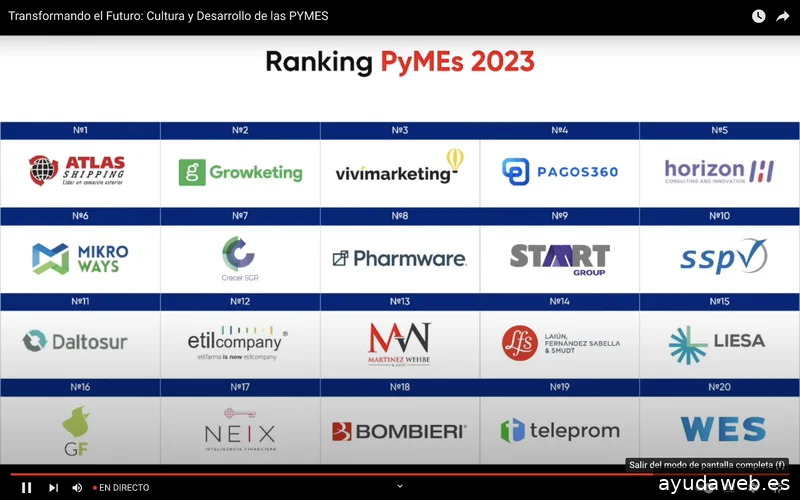Click the Pharmware logo

click(399, 259)
